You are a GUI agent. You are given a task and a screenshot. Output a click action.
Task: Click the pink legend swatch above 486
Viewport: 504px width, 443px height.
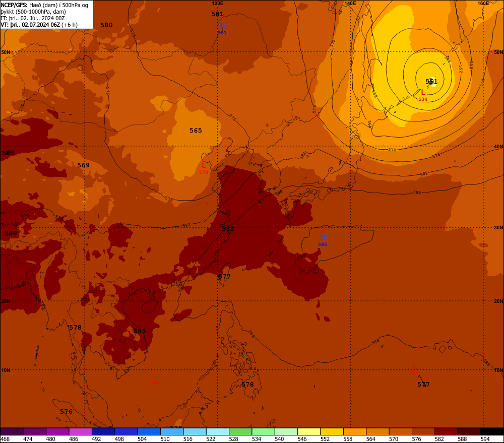80,432
